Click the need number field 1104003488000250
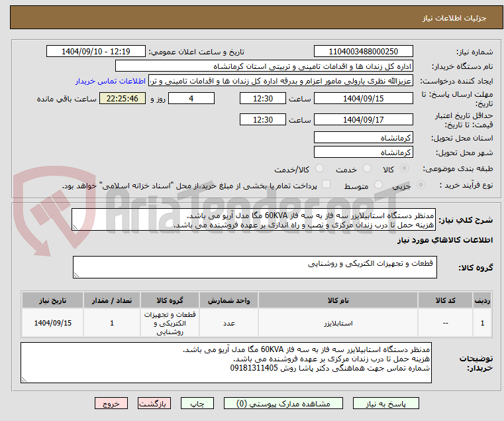This screenshot has height=421, width=504. (x=363, y=52)
